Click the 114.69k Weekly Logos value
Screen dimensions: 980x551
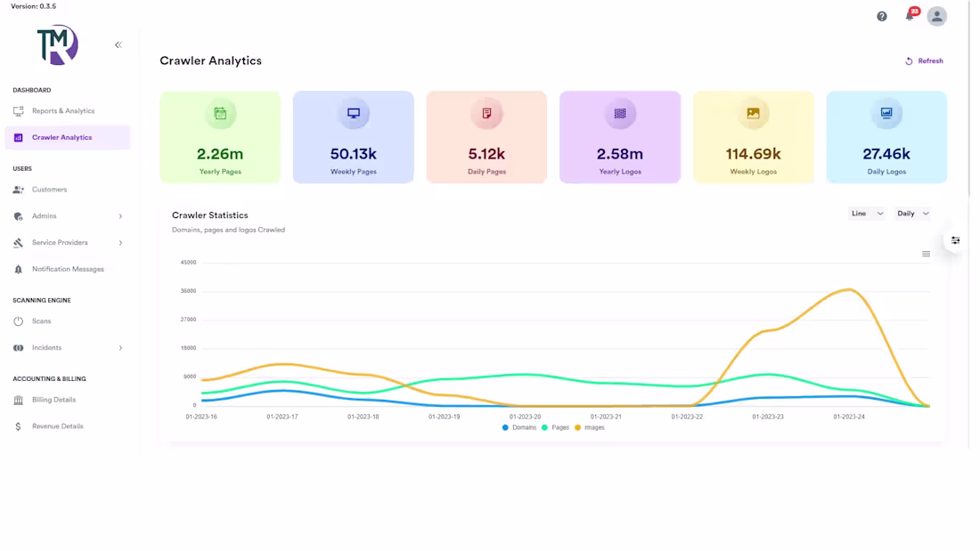click(x=753, y=154)
